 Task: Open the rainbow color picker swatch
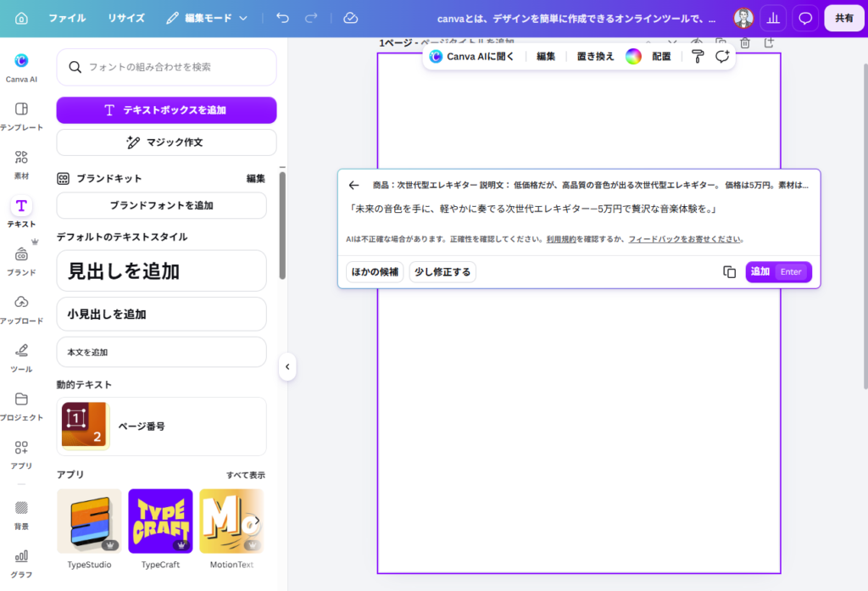[x=633, y=57]
